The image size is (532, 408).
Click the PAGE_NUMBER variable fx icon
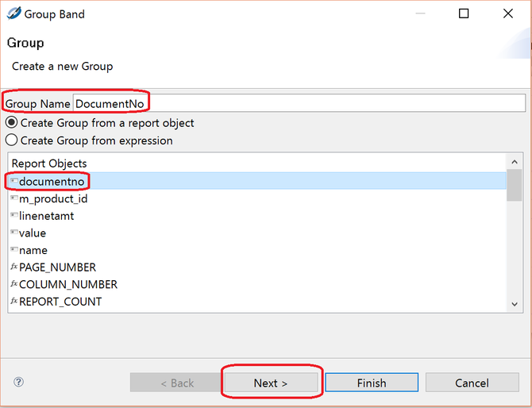(x=14, y=267)
